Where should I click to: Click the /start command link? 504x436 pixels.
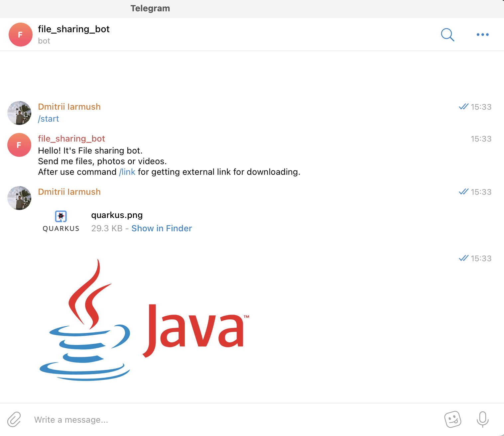(49, 119)
